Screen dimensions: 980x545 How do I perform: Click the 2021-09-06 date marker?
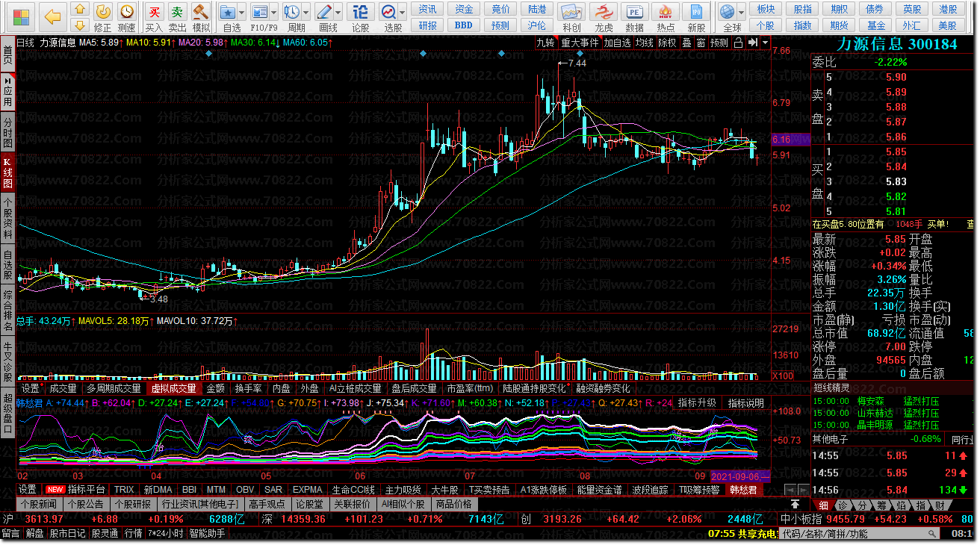point(739,476)
